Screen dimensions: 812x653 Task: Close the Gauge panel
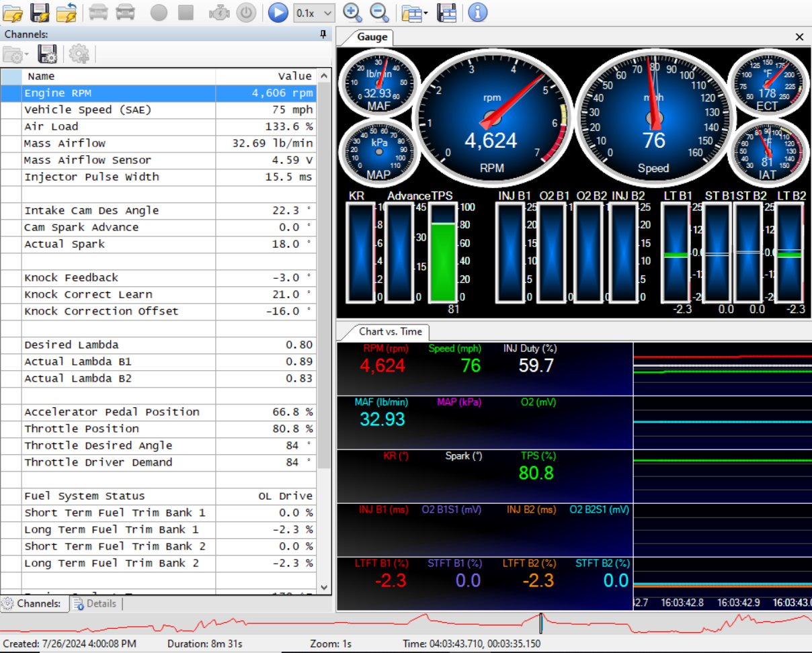pyautogui.click(x=800, y=37)
